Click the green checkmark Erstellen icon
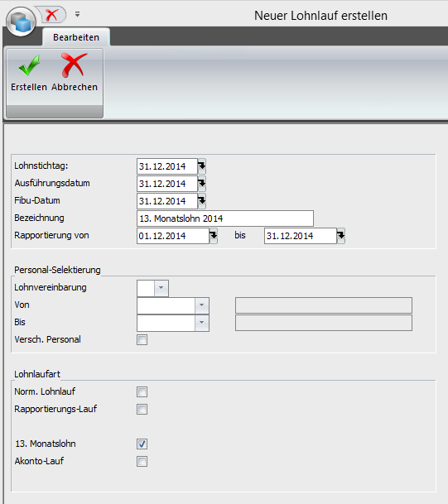The width and height of the screenshot is (448, 504). pyautogui.click(x=29, y=65)
